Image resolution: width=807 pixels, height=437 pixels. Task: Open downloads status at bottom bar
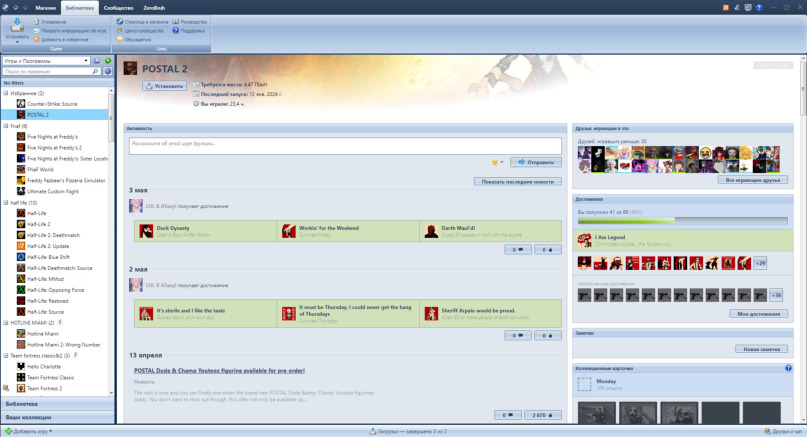point(408,431)
